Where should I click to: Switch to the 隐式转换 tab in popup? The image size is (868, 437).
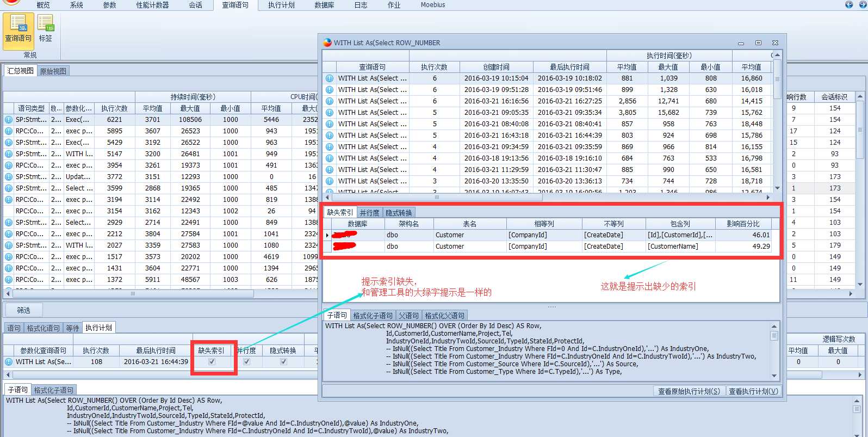coord(399,213)
